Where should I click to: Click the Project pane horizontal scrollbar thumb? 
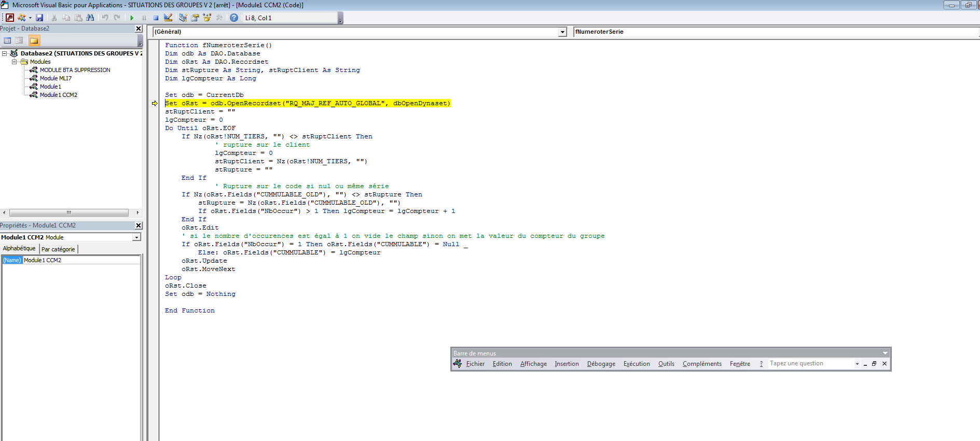click(69, 212)
